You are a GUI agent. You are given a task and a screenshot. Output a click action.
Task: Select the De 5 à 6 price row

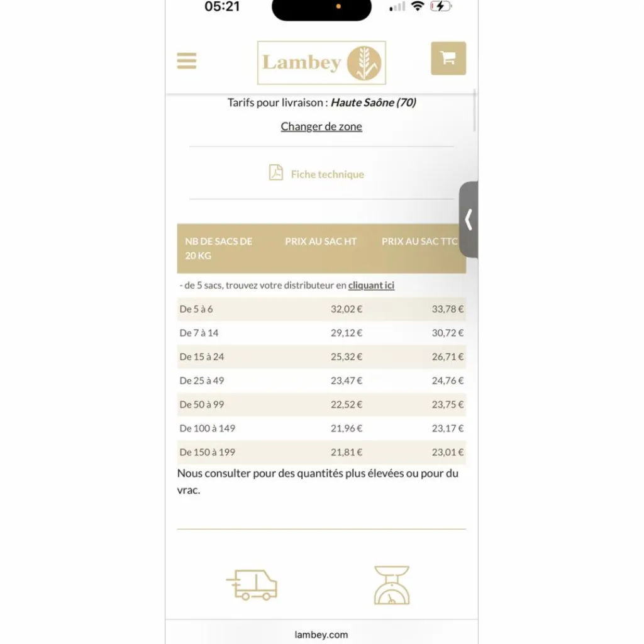click(321, 309)
